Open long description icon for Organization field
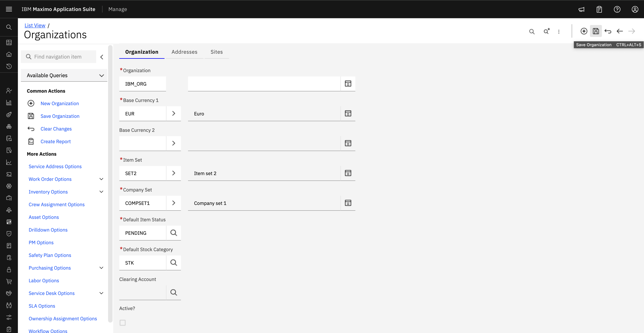 [x=348, y=84]
